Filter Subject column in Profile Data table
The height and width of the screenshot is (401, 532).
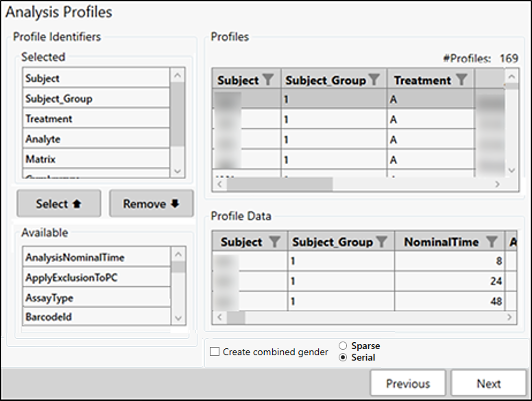click(x=275, y=241)
